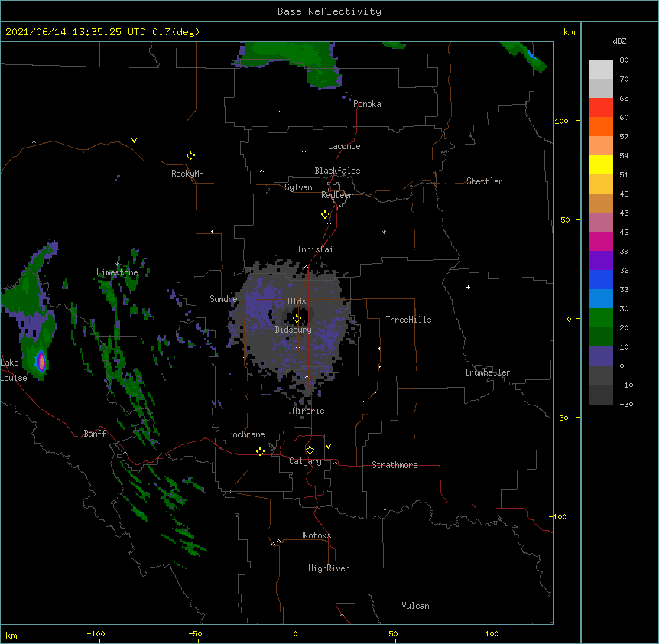
Task: Select the white plus marker north of Drumheller
Action: tap(468, 287)
